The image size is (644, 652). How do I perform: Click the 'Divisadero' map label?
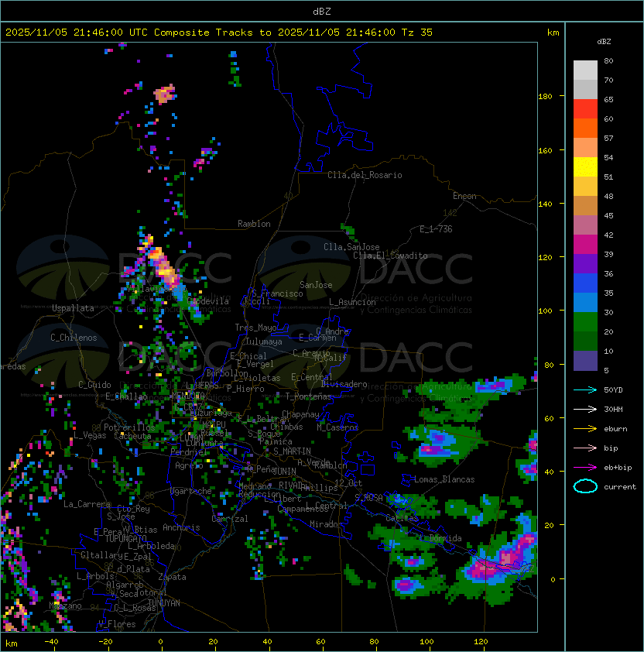pos(344,384)
